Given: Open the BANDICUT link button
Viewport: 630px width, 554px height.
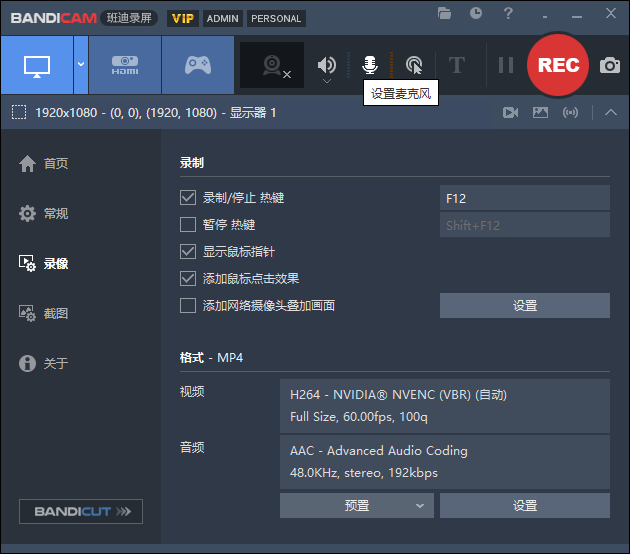Looking at the screenshot, I should (81, 511).
